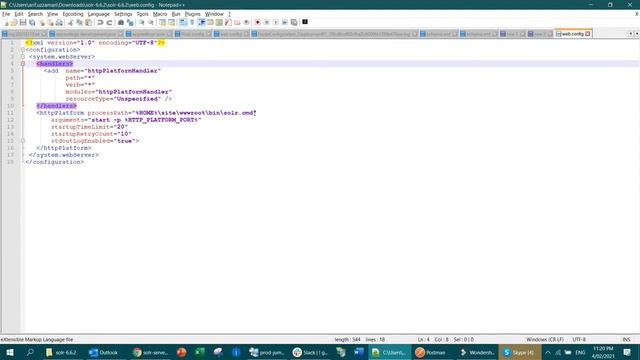Save the file with the Save icon
Screen dimensions: 640x360
coord(23,22)
